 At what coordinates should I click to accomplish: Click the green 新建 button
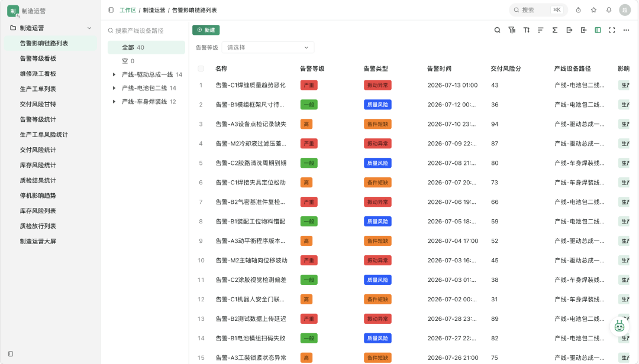point(206,30)
